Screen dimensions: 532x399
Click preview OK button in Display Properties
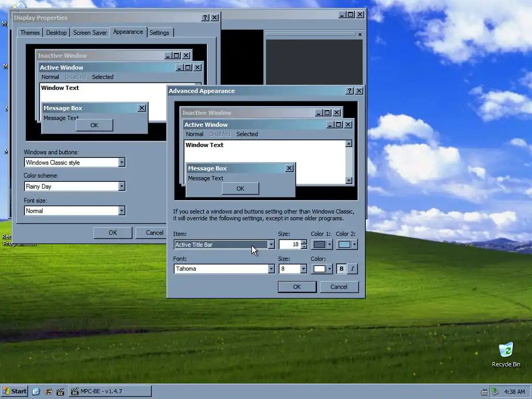click(x=95, y=125)
